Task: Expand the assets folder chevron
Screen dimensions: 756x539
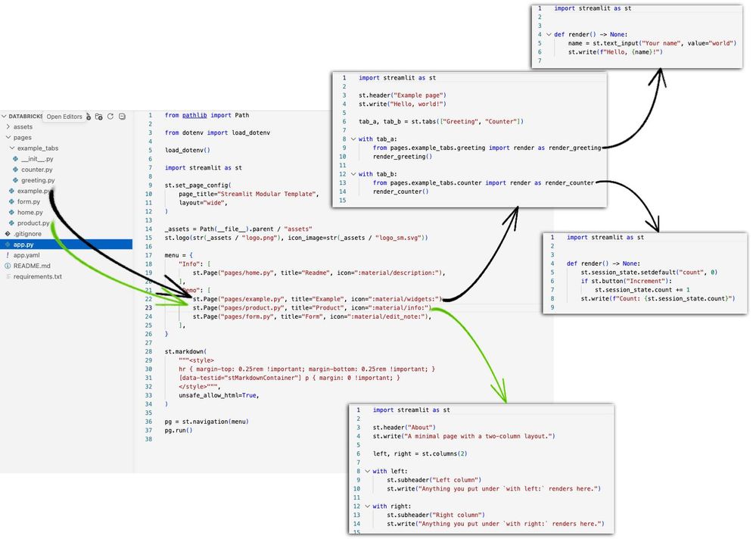Action: [8, 126]
